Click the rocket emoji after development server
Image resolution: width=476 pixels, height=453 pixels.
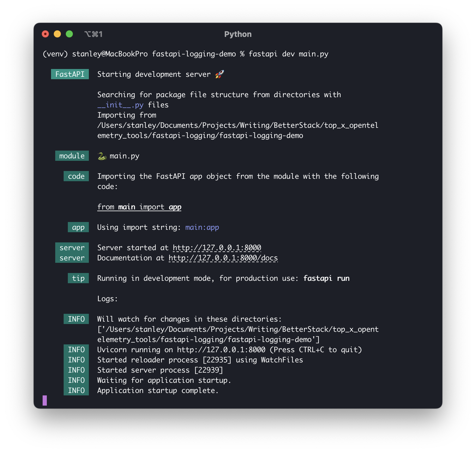tap(220, 74)
